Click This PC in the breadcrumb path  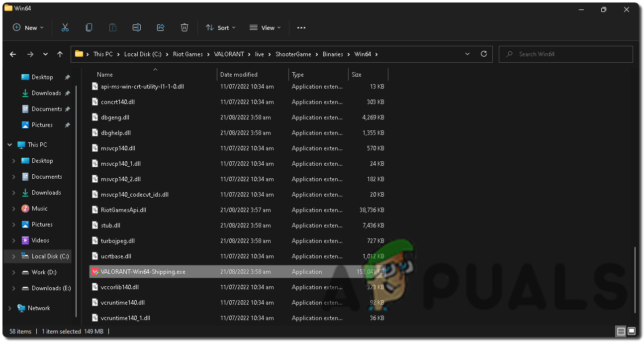[103, 54]
